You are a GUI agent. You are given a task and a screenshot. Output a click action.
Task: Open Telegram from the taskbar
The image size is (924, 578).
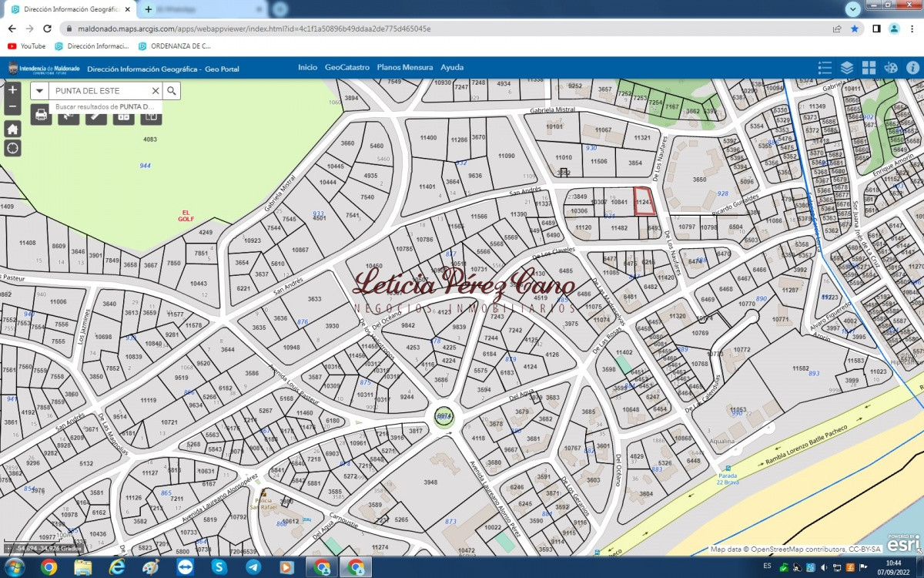pos(253,567)
